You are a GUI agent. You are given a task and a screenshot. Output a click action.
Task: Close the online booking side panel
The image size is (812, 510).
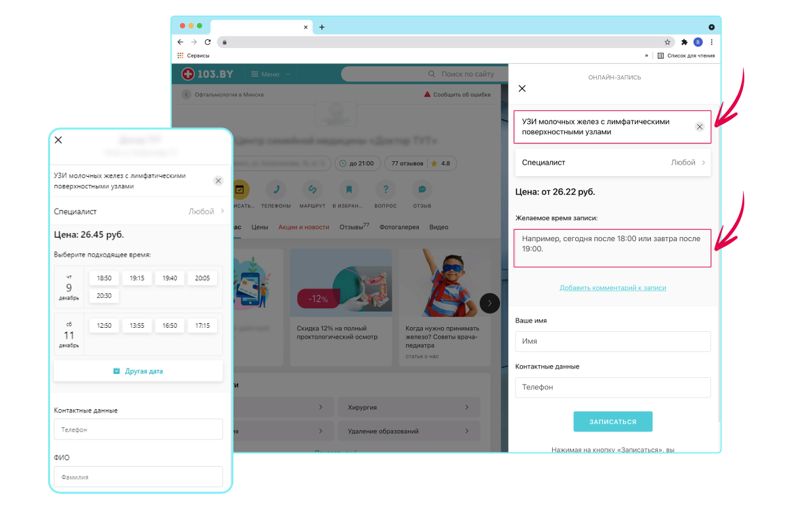pos(522,89)
